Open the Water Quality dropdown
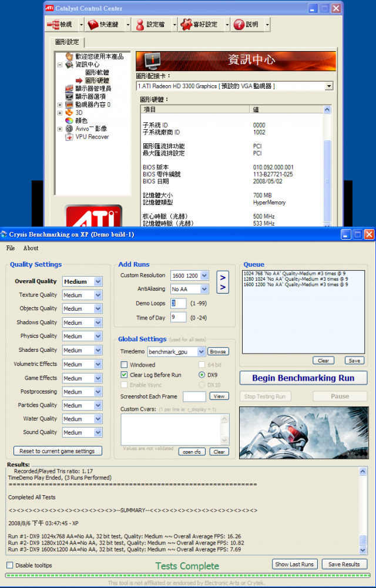The image size is (376, 588). pos(98,419)
